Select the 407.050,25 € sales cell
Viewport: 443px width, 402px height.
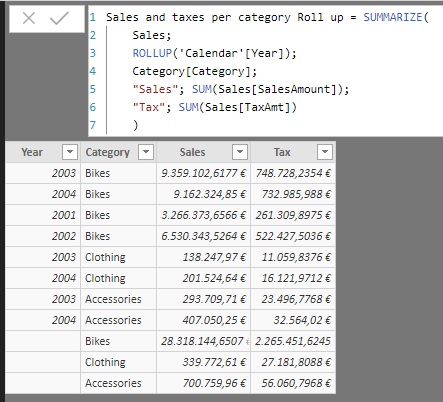pos(203,320)
